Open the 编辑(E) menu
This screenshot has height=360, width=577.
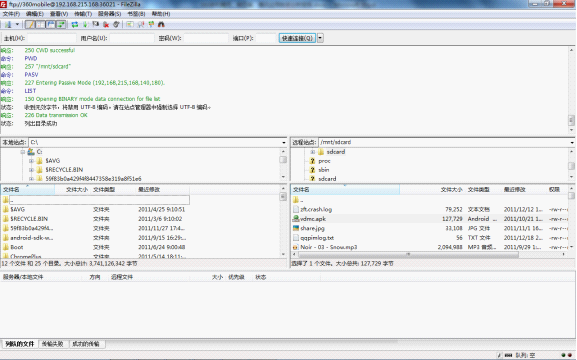[35, 14]
